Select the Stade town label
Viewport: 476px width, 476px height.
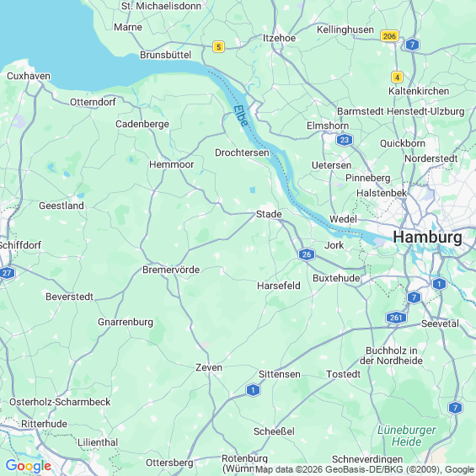tap(269, 214)
